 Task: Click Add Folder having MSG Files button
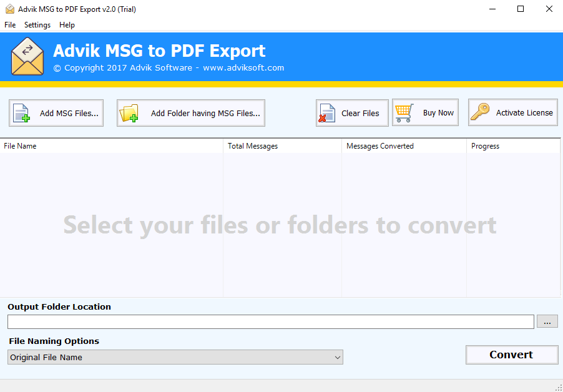click(191, 113)
